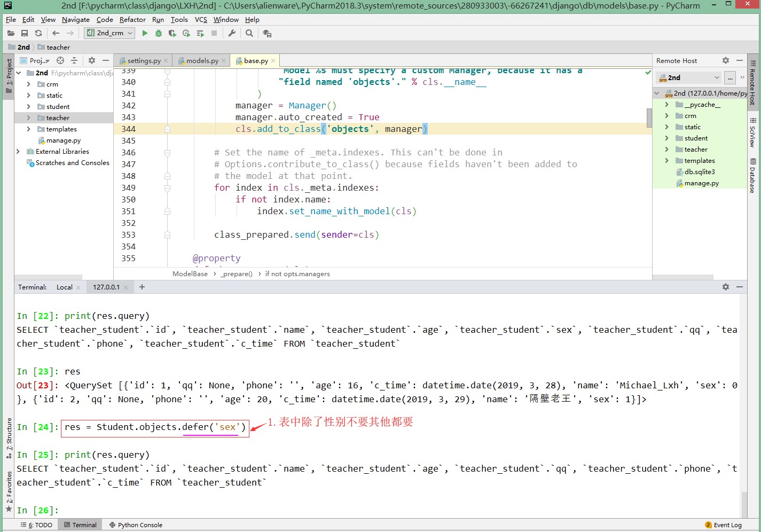Viewport: 761px width, 532px height.
Task: Switch to the models.py editor tab
Action: pos(202,61)
